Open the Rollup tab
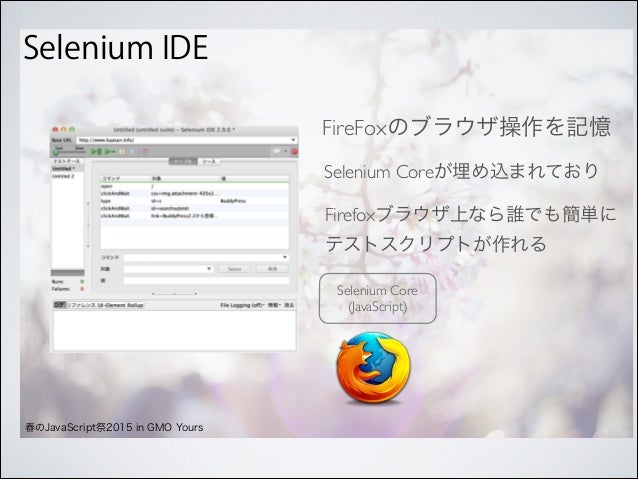Screen dimensions: 638x479 135,305
